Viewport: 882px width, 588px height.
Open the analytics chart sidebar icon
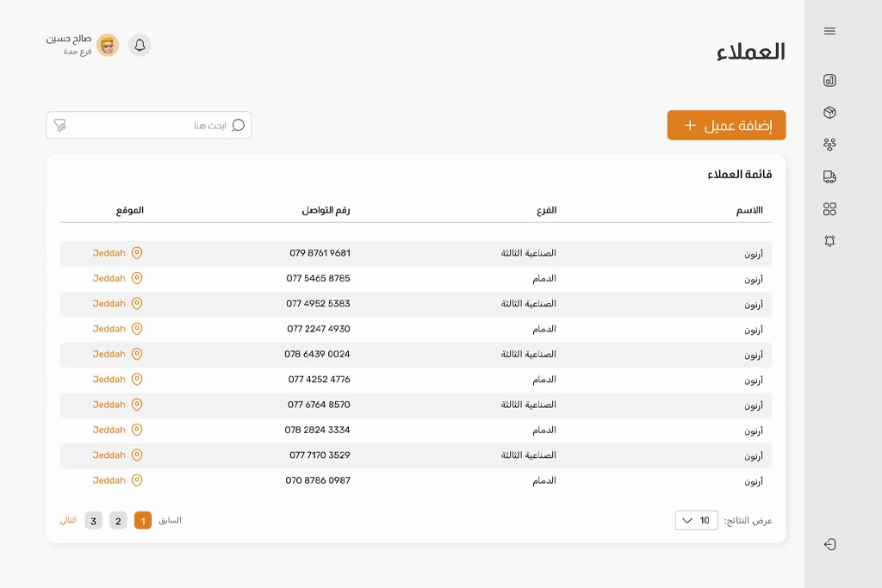click(829, 81)
